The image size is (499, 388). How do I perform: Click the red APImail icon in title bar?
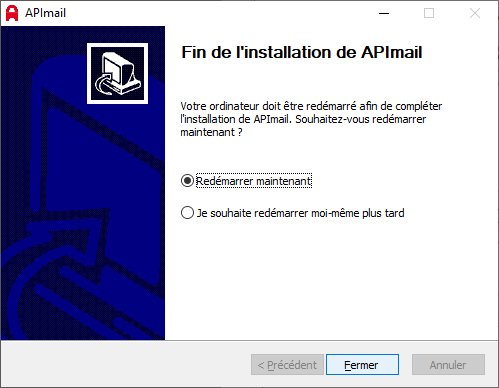[x=12, y=13]
